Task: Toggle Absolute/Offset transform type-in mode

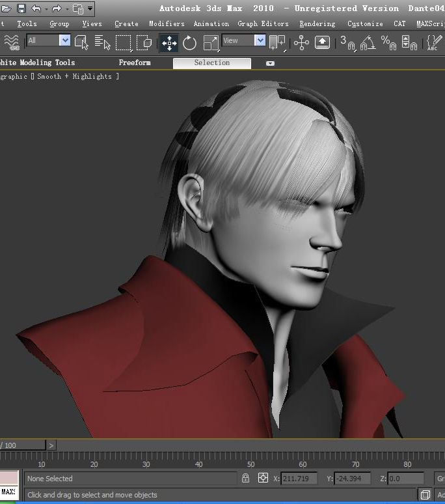Action: [x=263, y=478]
